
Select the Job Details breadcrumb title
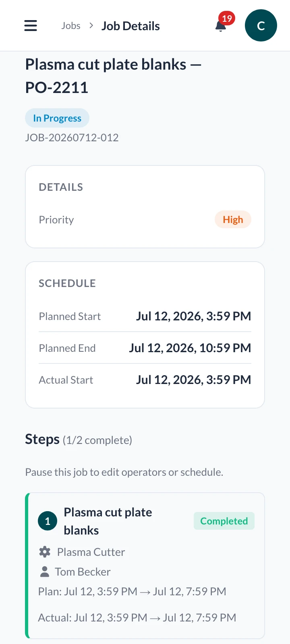(x=130, y=26)
